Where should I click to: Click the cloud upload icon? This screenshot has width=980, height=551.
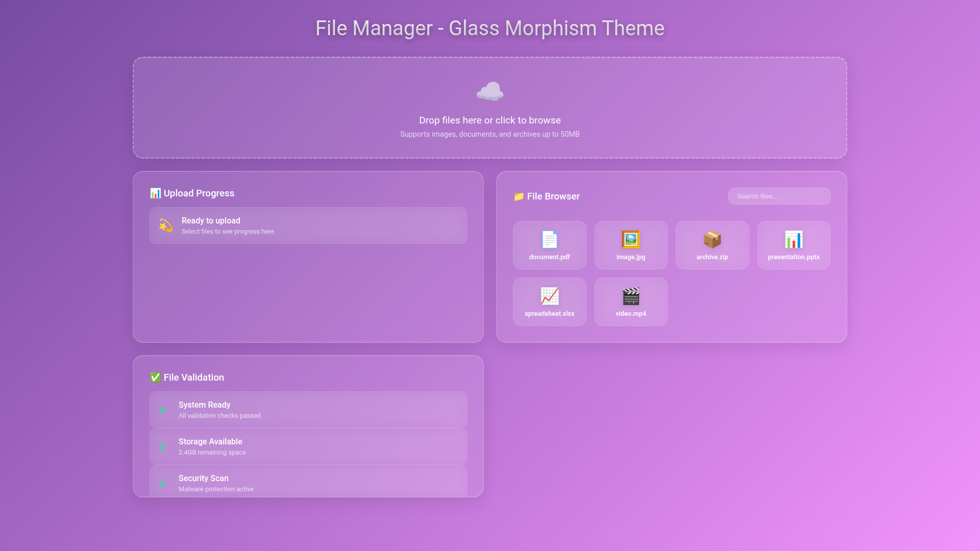[489, 92]
